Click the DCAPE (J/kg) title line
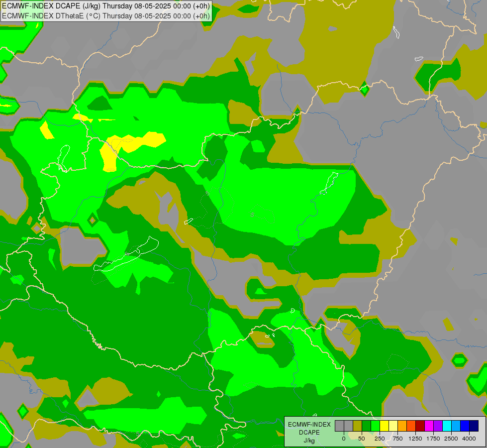Viewport: 487px width, 448px height. pos(106,6)
